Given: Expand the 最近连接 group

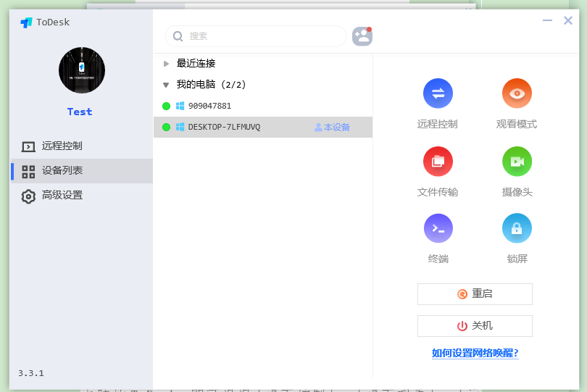Looking at the screenshot, I should pyautogui.click(x=166, y=64).
